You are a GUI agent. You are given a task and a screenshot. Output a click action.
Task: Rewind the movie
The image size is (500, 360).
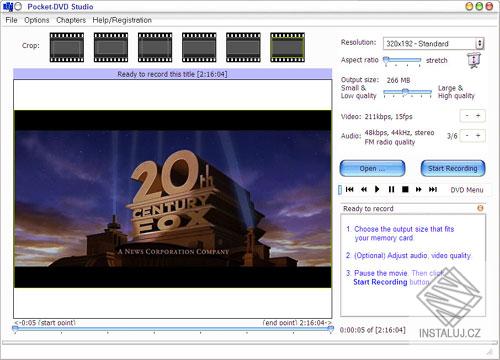(364, 189)
